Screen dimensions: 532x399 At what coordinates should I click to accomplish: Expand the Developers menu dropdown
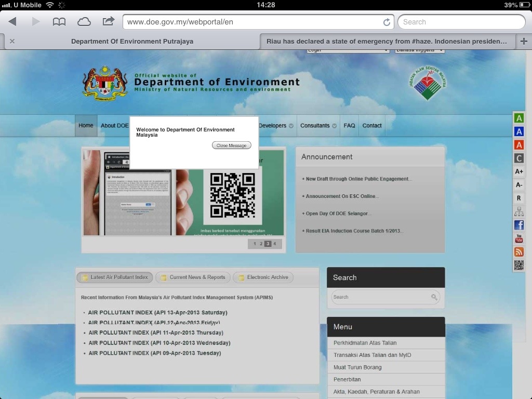tap(276, 126)
